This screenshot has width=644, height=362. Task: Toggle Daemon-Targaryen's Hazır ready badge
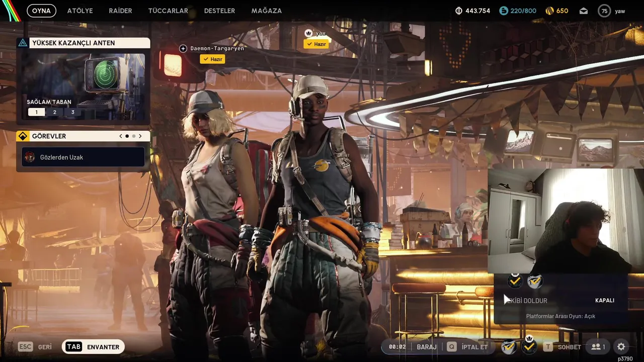(212, 59)
